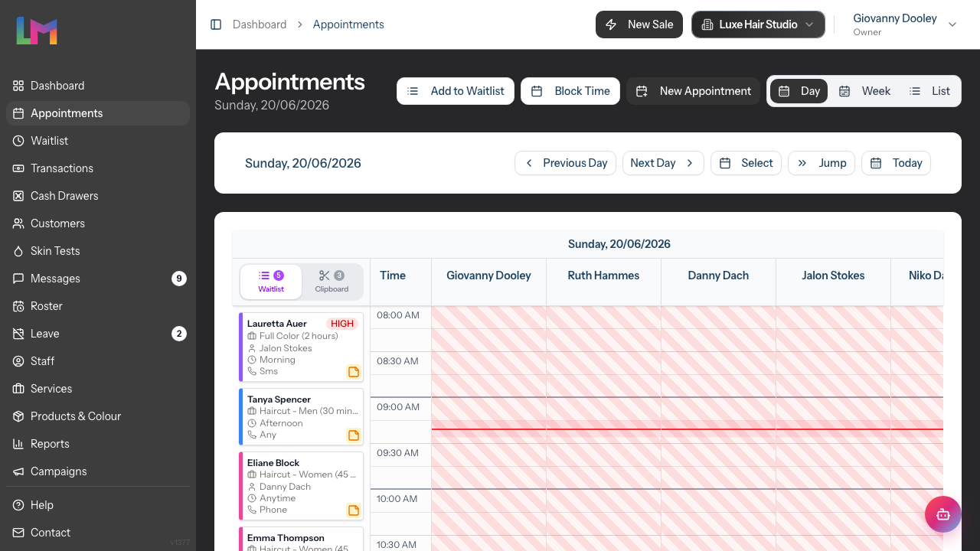This screenshot has height=551, width=980.
Task: Open Customers page
Action: click(98, 223)
